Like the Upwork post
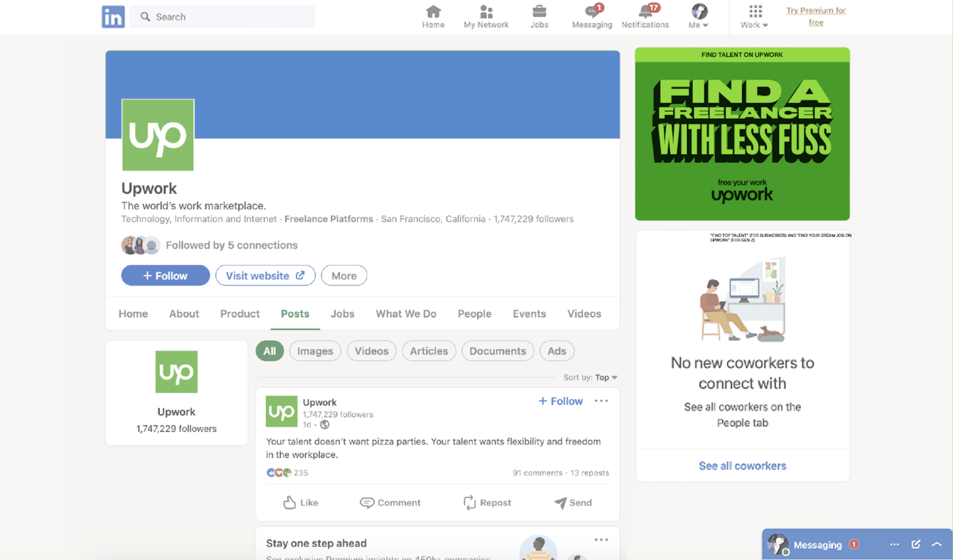The width and height of the screenshot is (953, 560). (301, 502)
